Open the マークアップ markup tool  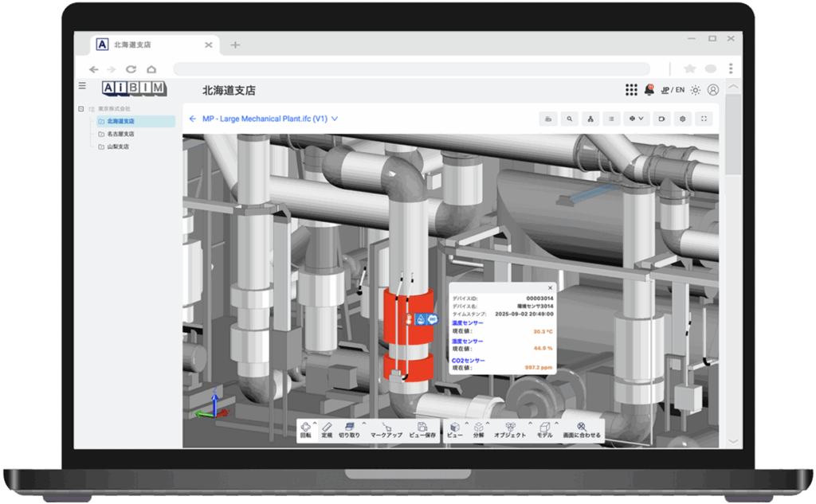click(x=386, y=428)
